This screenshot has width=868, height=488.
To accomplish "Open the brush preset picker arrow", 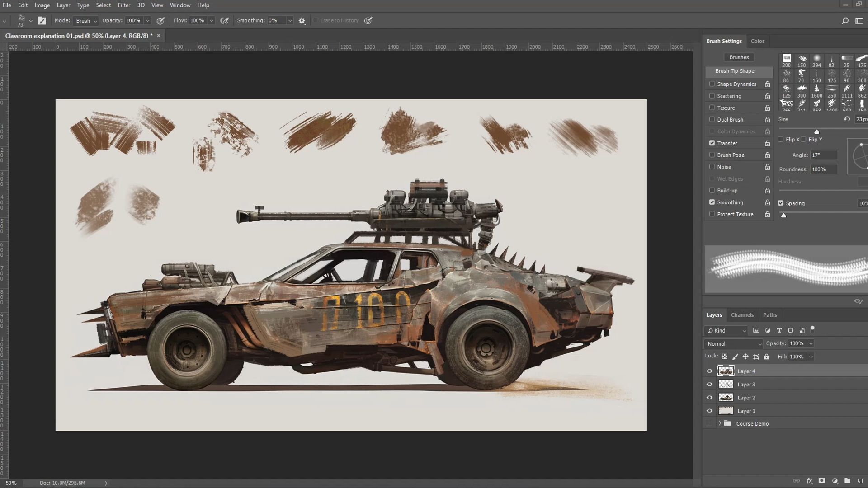I will click(31, 21).
